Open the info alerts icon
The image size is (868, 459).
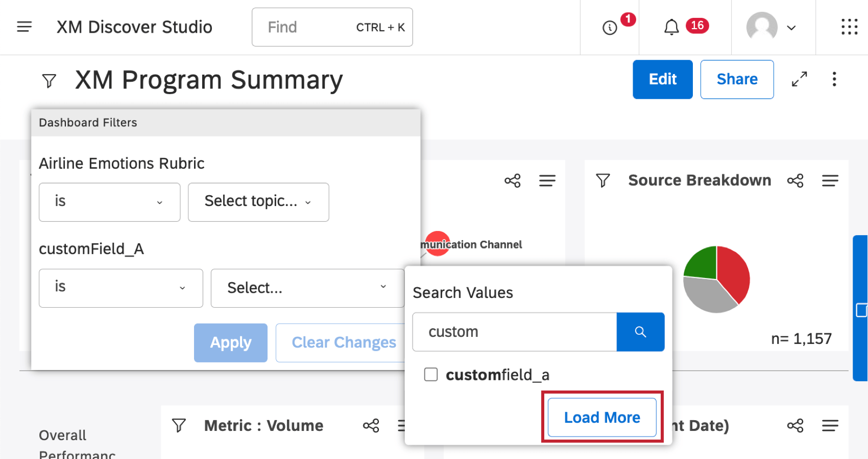pos(610,28)
